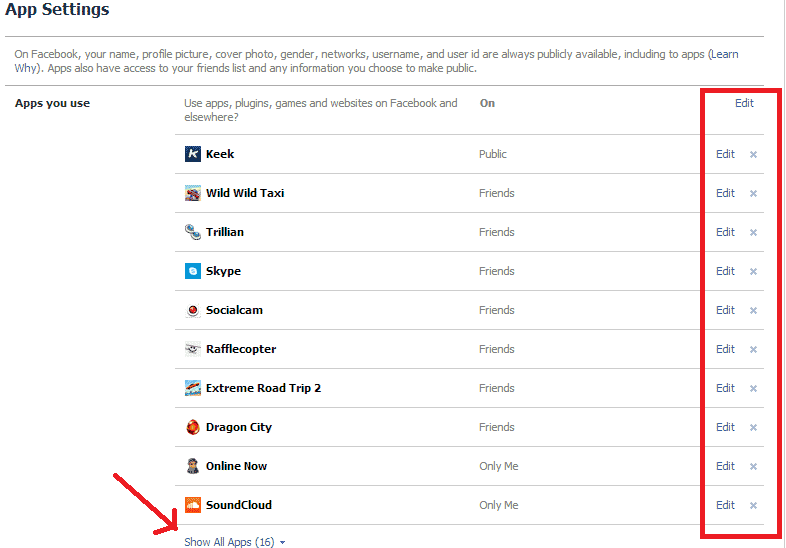Click the Online Now app icon
Viewport: 786px width, 548px height.
pyautogui.click(x=193, y=466)
